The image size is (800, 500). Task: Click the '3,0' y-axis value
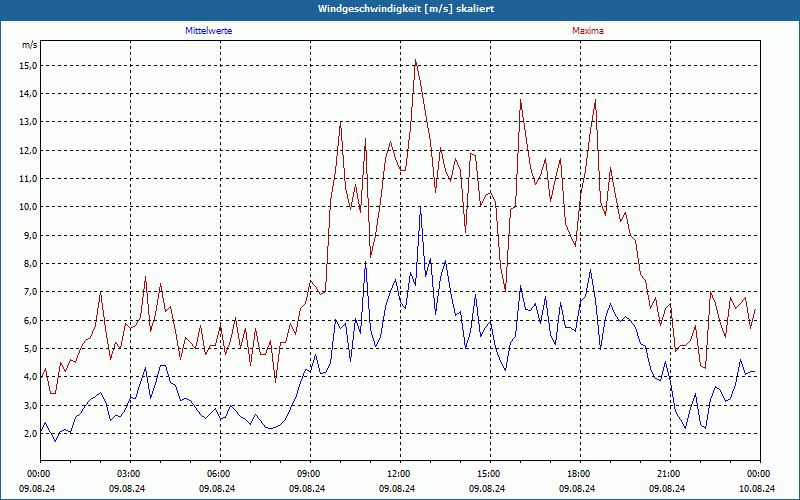coord(30,405)
